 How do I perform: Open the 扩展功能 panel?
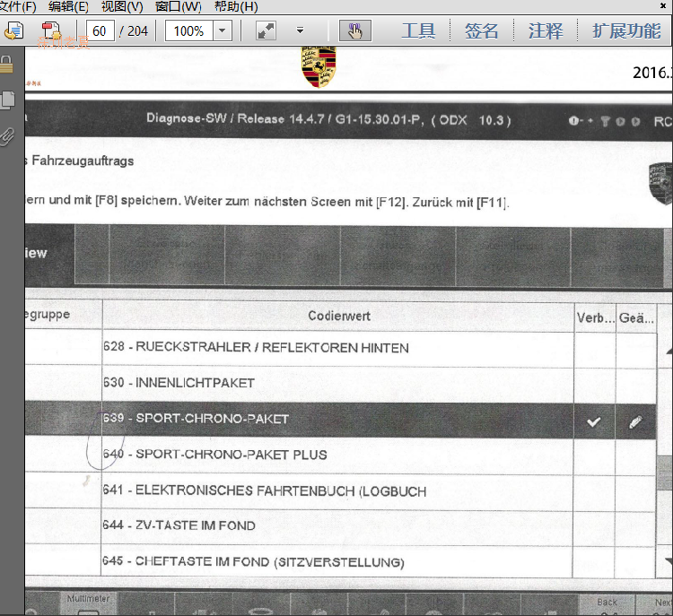tap(626, 30)
